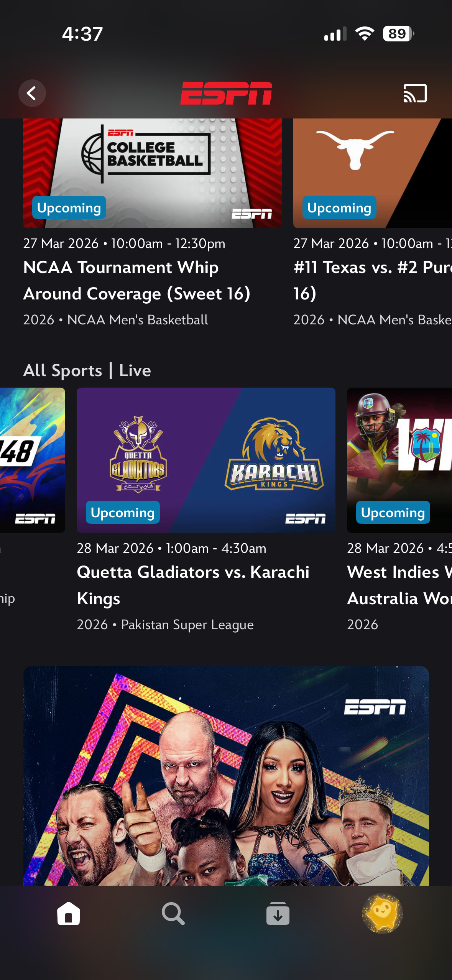Select #11 Texas vs. #2 Purdue title
The image size is (452, 980).
coord(373,280)
